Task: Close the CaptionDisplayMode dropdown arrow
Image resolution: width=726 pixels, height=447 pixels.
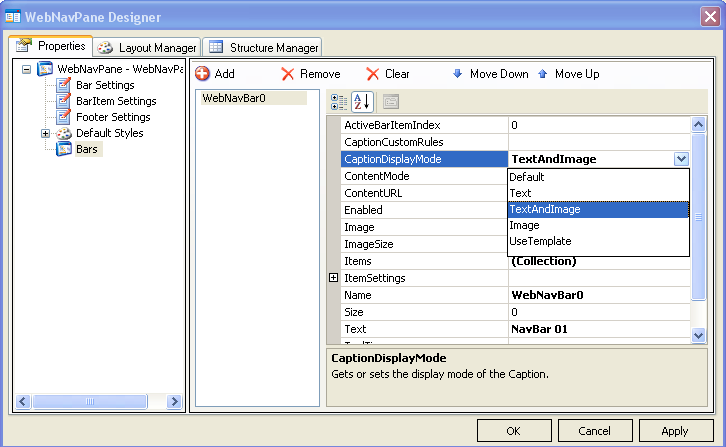Action: tap(681, 159)
